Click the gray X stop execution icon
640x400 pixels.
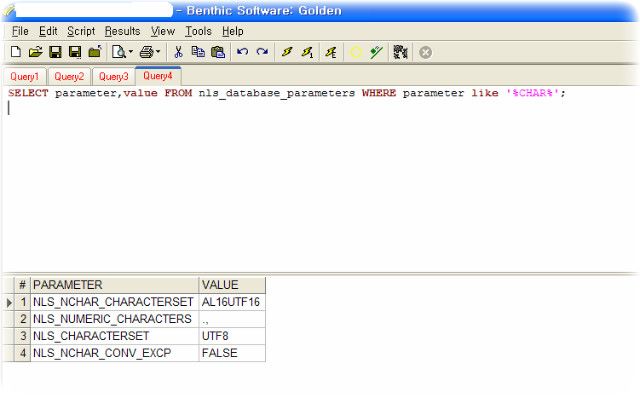[425, 52]
